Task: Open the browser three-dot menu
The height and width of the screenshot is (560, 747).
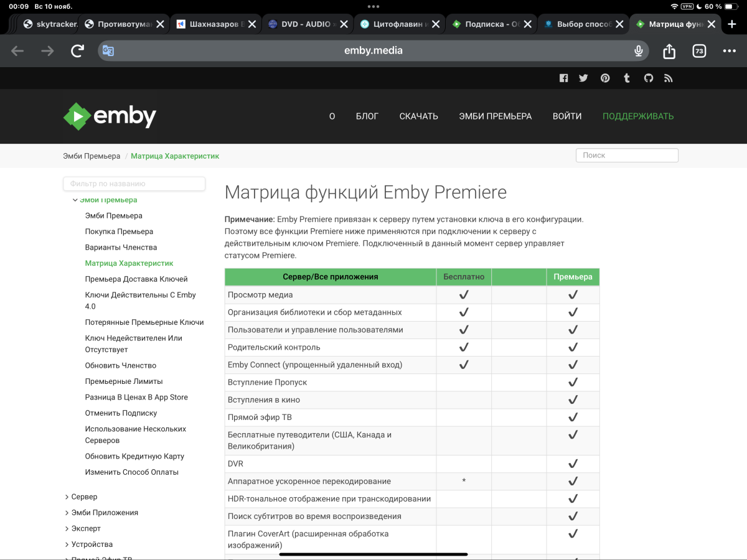Action: tap(729, 51)
